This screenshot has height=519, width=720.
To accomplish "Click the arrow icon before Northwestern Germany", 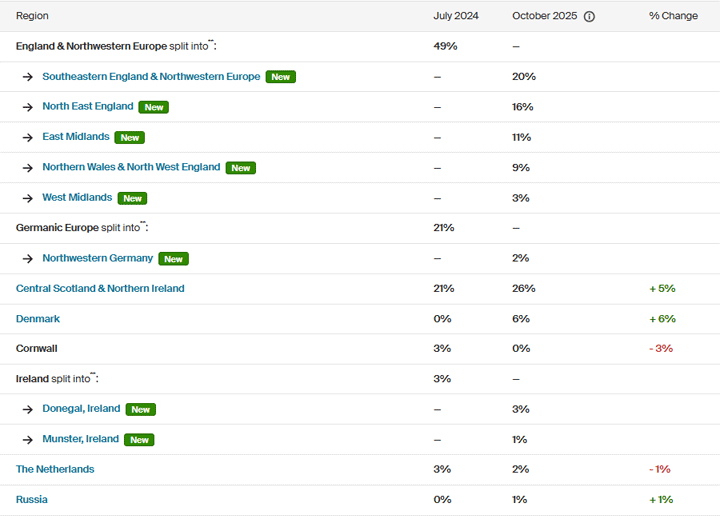I will click(x=28, y=258).
